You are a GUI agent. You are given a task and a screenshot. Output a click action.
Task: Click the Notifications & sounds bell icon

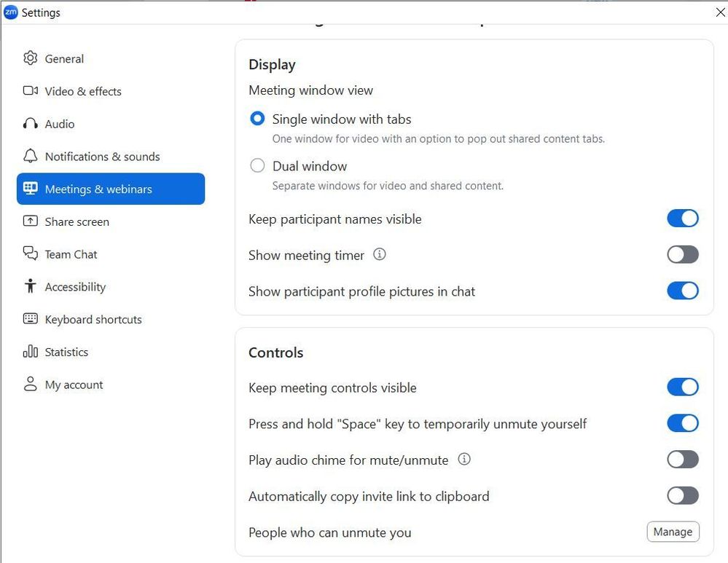[x=30, y=157]
